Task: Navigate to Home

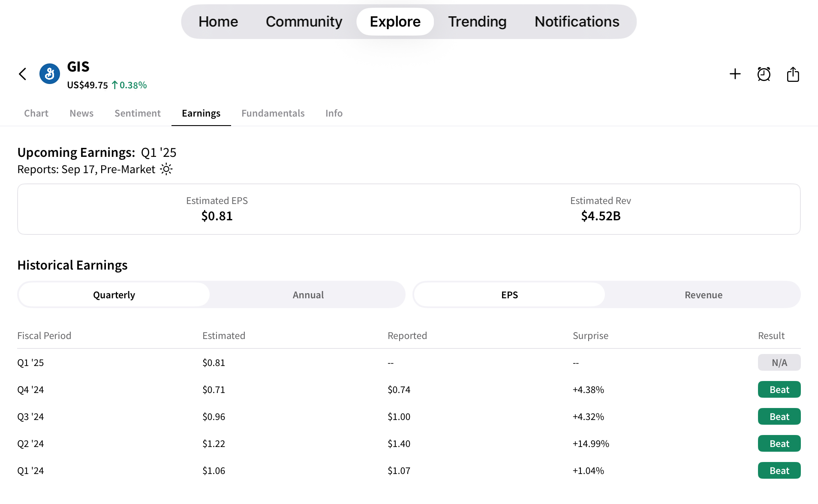Action: click(218, 22)
